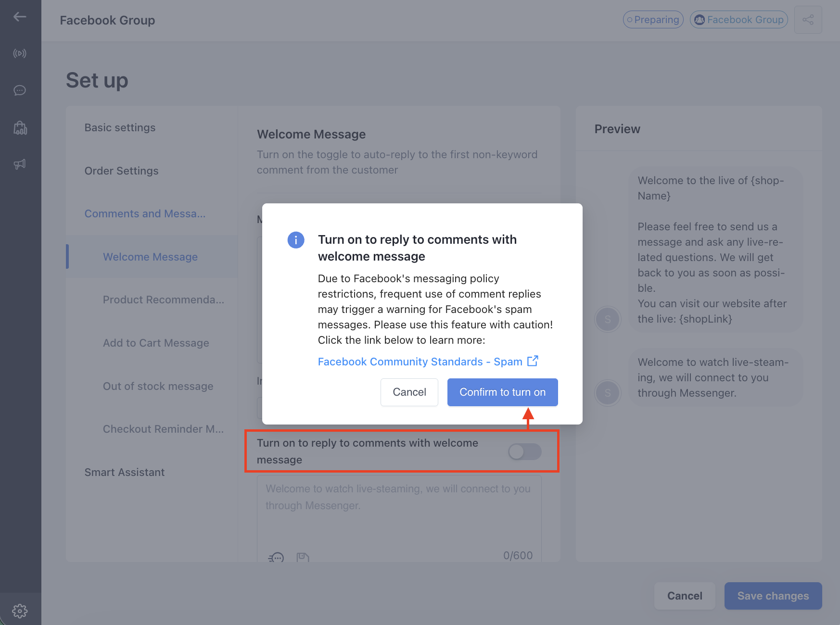Screen dimensions: 840x625
Task: Click the 0/600 character counter
Action: point(518,555)
